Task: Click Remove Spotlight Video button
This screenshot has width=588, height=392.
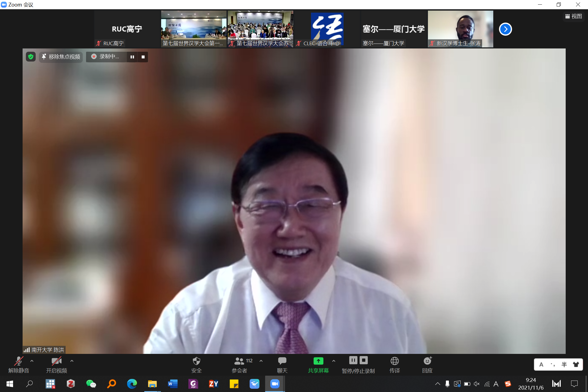Action: (x=61, y=57)
